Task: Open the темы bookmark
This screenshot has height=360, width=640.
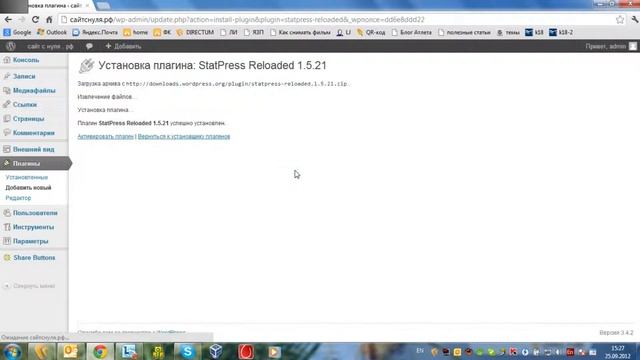Action: [x=508, y=32]
